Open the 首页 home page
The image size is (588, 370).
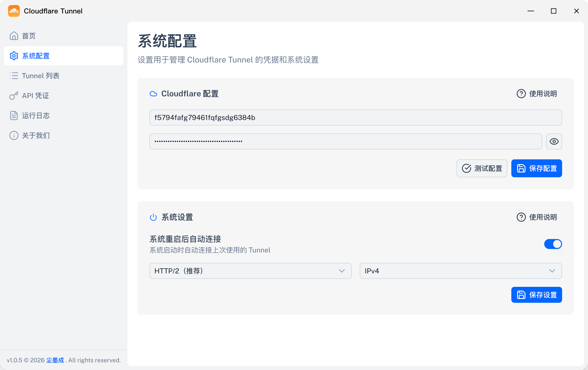64,36
